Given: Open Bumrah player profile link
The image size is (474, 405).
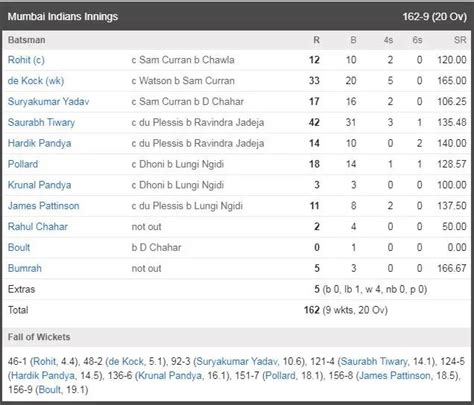Looking at the screenshot, I should [x=25, y=268].
